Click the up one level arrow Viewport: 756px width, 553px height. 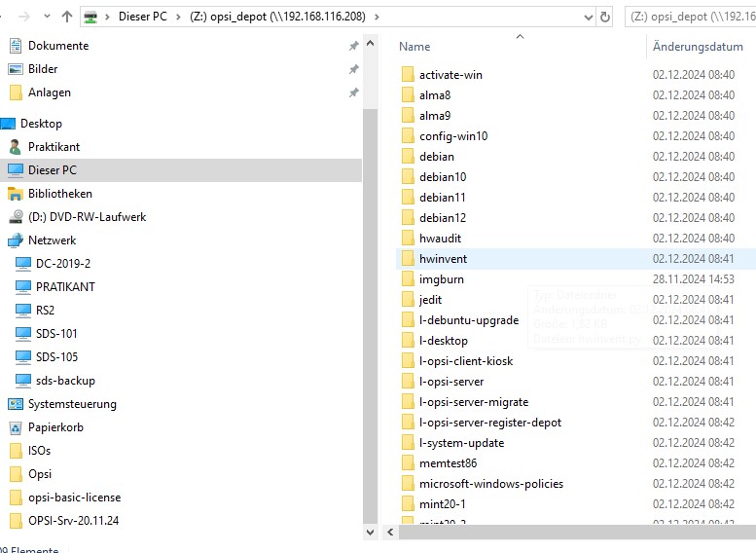click(66, 17)
